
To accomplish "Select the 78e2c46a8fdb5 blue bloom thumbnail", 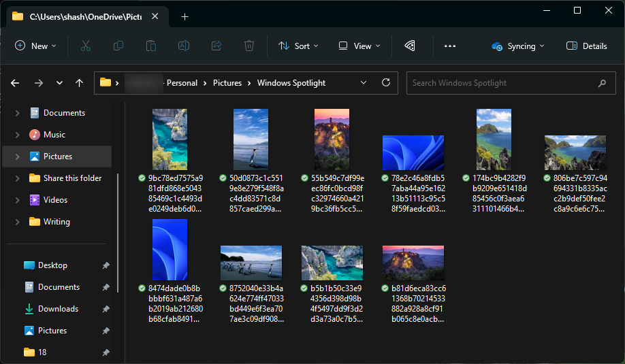I will coord(413,153).
